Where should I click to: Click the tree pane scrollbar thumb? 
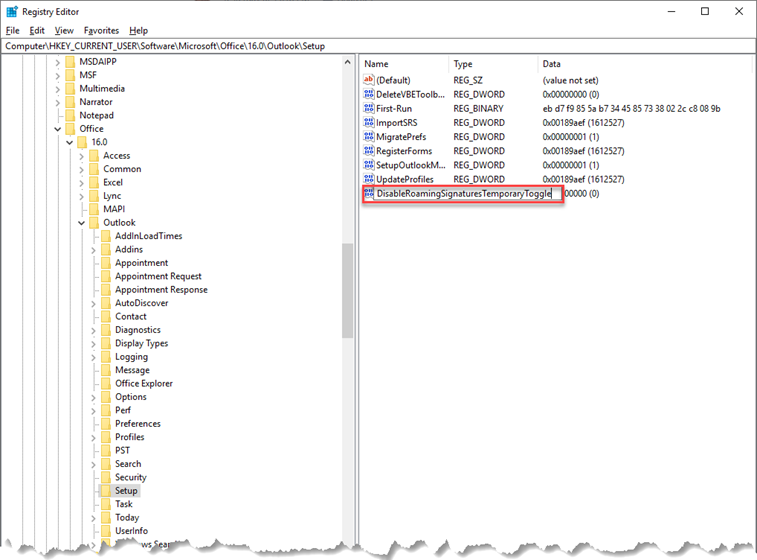[347, 291]
